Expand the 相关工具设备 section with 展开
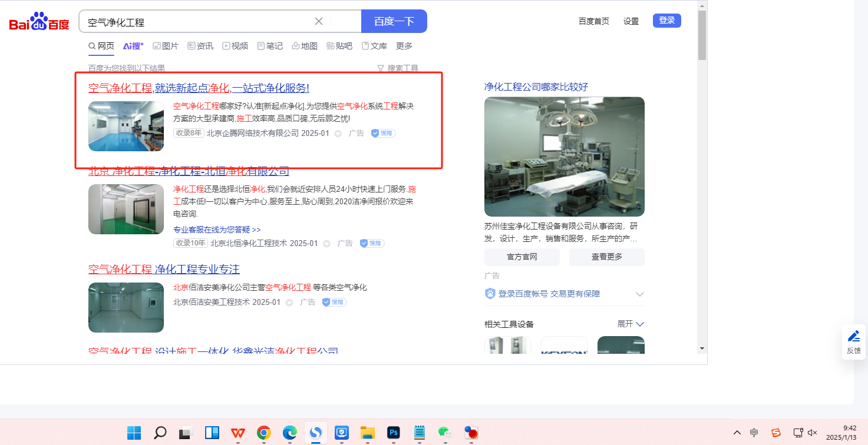The height and width of the screenshot is (445, 868). click(631, 324)
